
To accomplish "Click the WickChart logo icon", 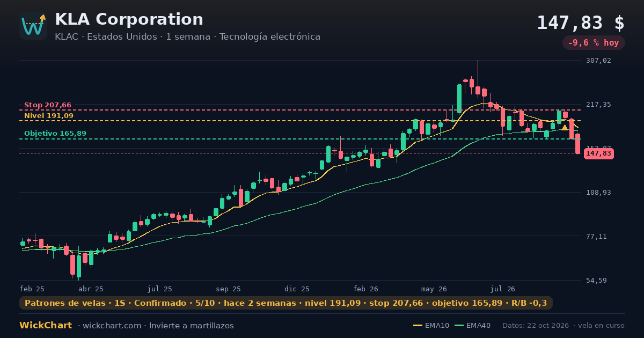I will 33,26.
